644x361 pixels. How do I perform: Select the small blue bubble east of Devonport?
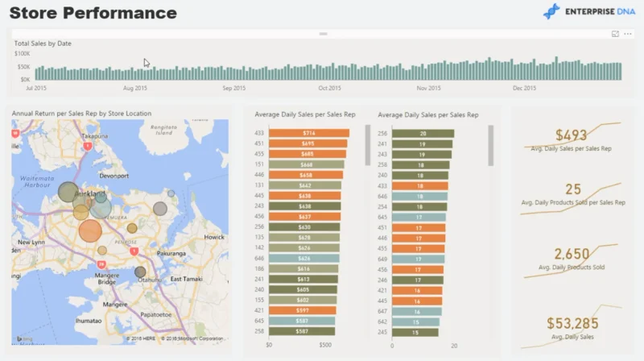pyautogui.click(x=171, y=193)
